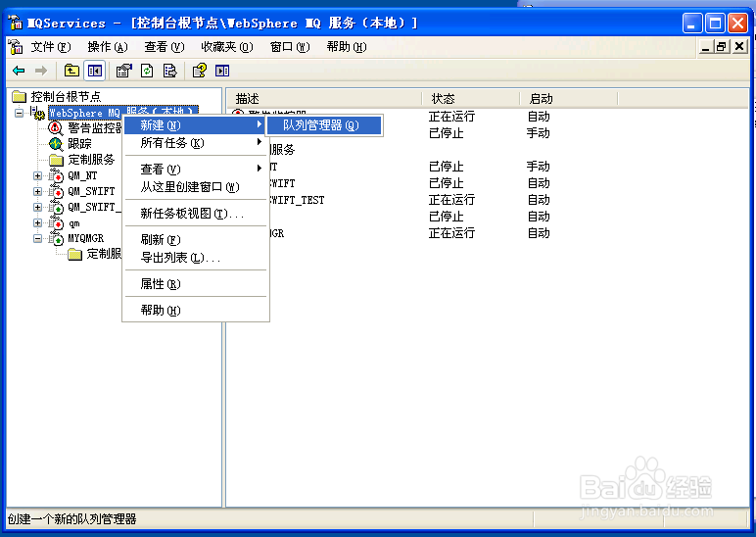Select 新建(N) in the context menu
Image resolution: width=756 pixels, height=537 pixels.
pos(194,125)
